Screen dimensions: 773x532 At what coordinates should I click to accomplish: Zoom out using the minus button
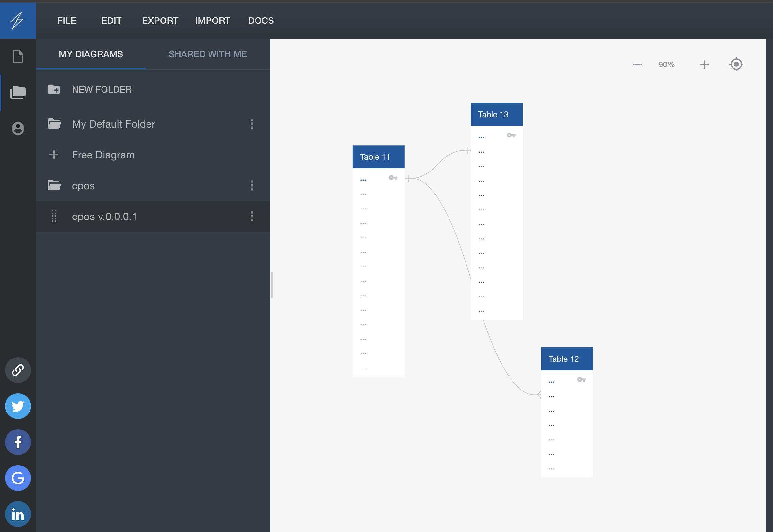coord(637,64)
